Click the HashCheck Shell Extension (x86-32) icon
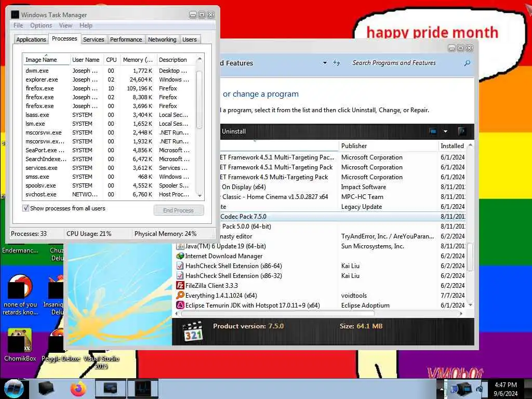The height and width of the screenshot is (399, 532). tap(180, 275)
